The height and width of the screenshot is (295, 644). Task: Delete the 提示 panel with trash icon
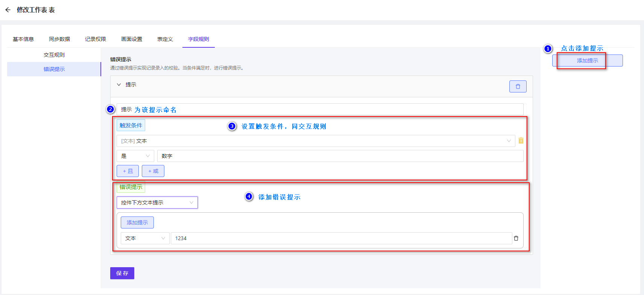518,86
